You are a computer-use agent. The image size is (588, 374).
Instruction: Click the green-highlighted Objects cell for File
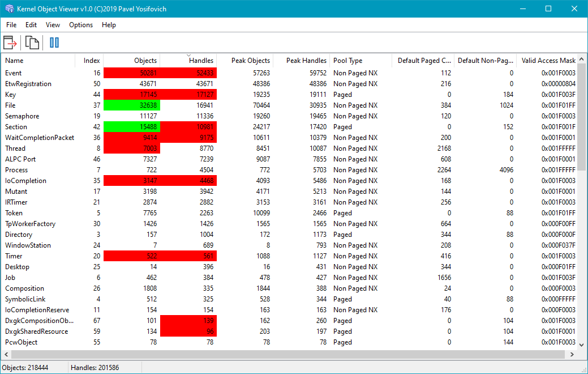(x=132, y=105)
